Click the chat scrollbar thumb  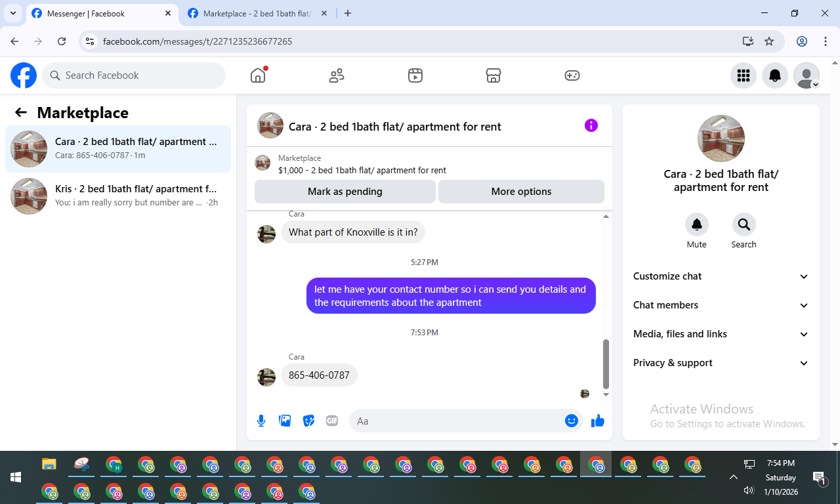606,364
